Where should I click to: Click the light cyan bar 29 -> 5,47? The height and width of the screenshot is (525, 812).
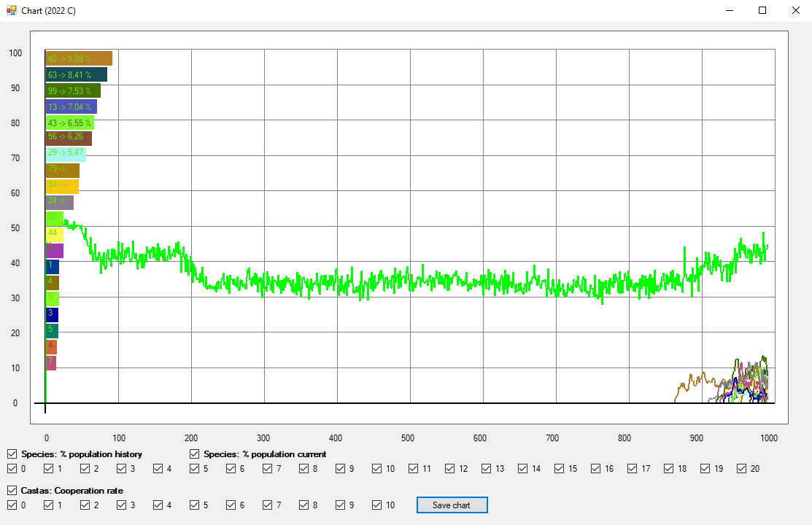[66, 154]
